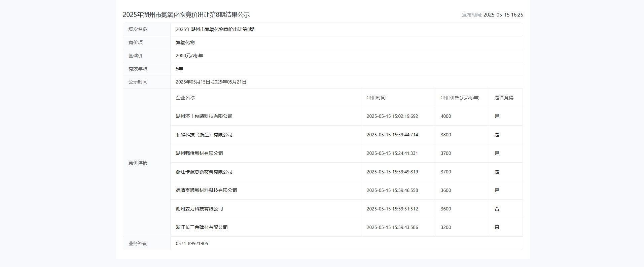Click 否 in the 湖州安力科技 row
644x267 pixels.
[x=497, y=209]
